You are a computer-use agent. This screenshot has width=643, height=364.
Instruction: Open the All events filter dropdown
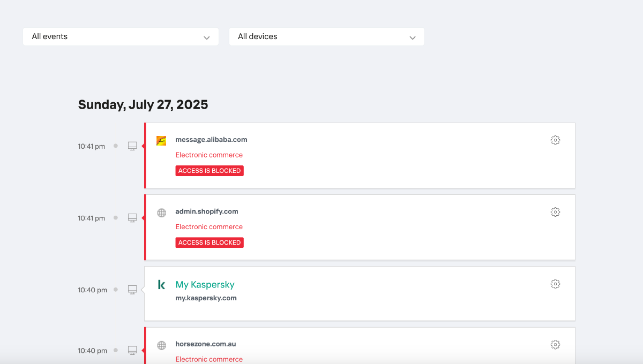pyautogui.click(x=121, y=36)
